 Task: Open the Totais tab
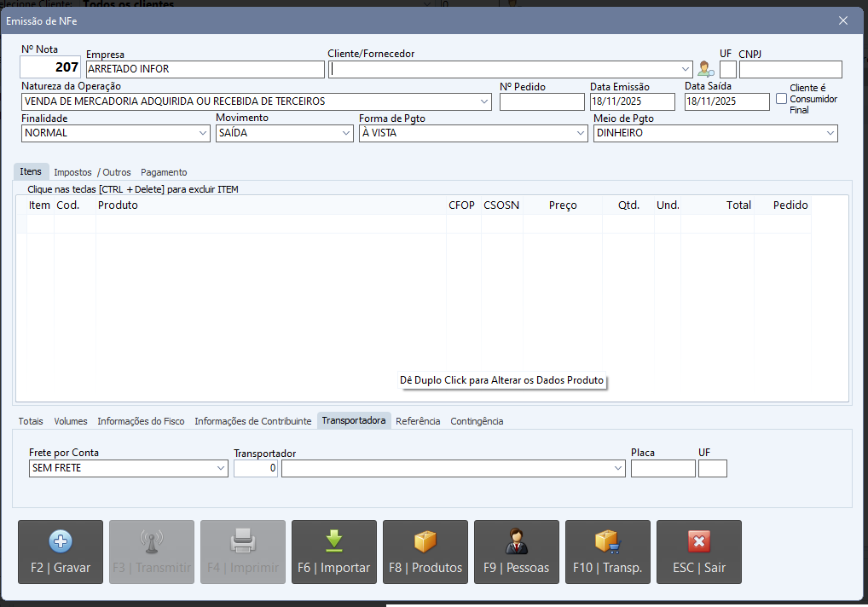31,421
